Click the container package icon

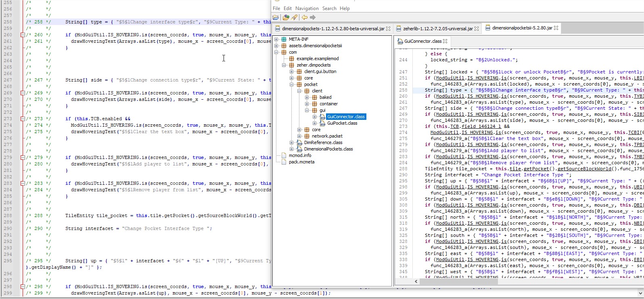pyautogui.click(x=315, y=104)
